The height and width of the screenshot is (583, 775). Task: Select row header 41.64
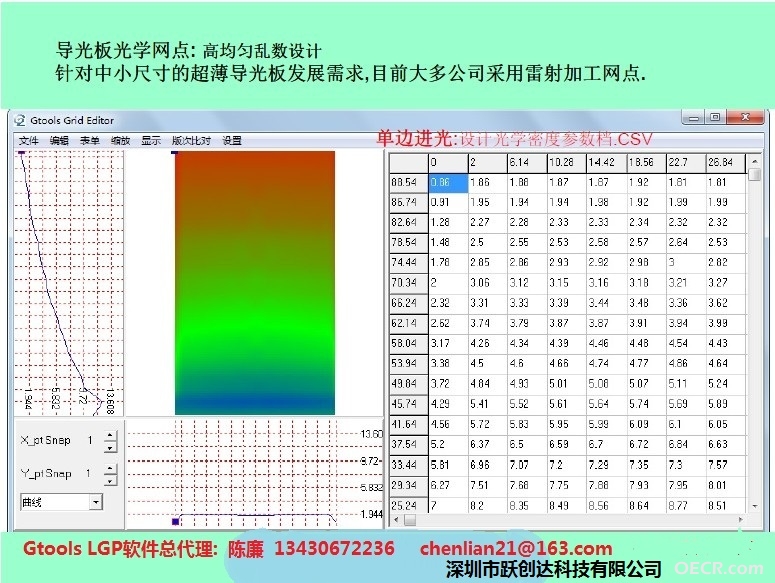click(x=408, y=424)
